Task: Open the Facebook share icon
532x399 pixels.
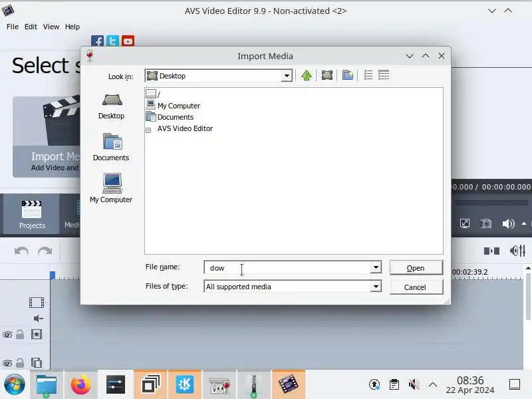Action: pyautogui.click(x=97, y=41)
